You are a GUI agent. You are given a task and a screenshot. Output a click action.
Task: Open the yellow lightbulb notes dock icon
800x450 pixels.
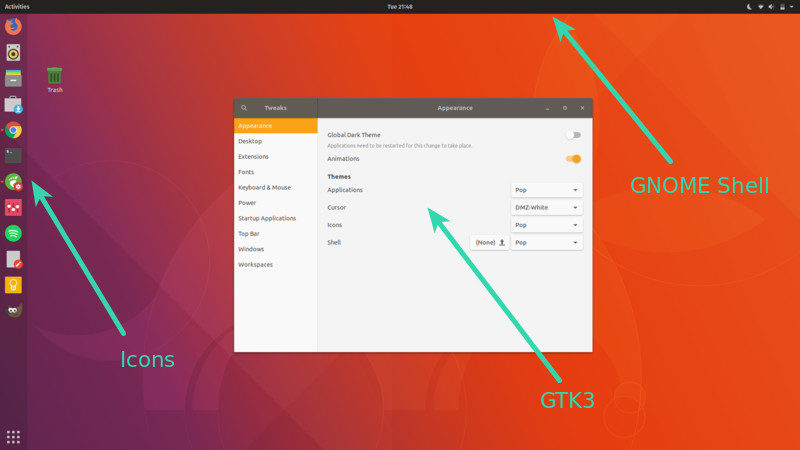pyautogui.click(x=13, y=285)
